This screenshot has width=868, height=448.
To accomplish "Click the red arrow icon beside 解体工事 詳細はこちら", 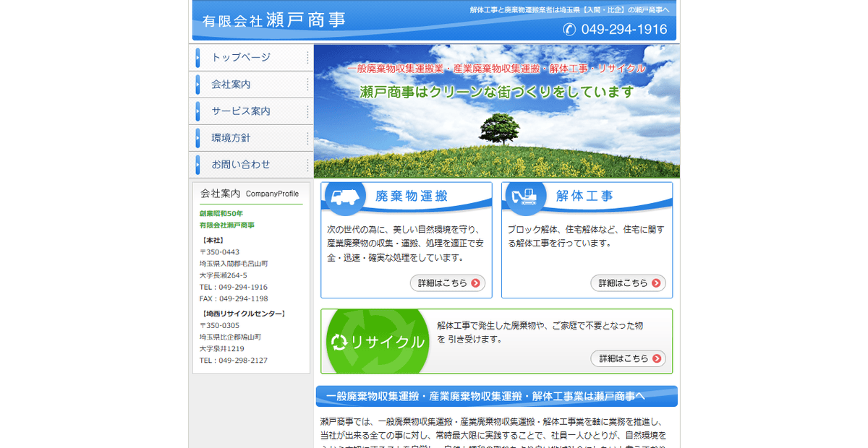I will [x=657, y=283].
